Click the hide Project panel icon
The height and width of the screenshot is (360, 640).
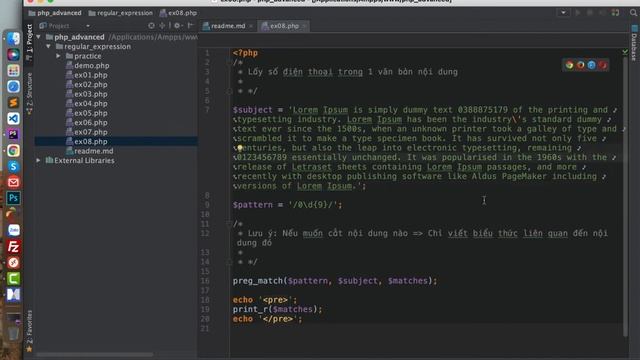coord(190,25)
